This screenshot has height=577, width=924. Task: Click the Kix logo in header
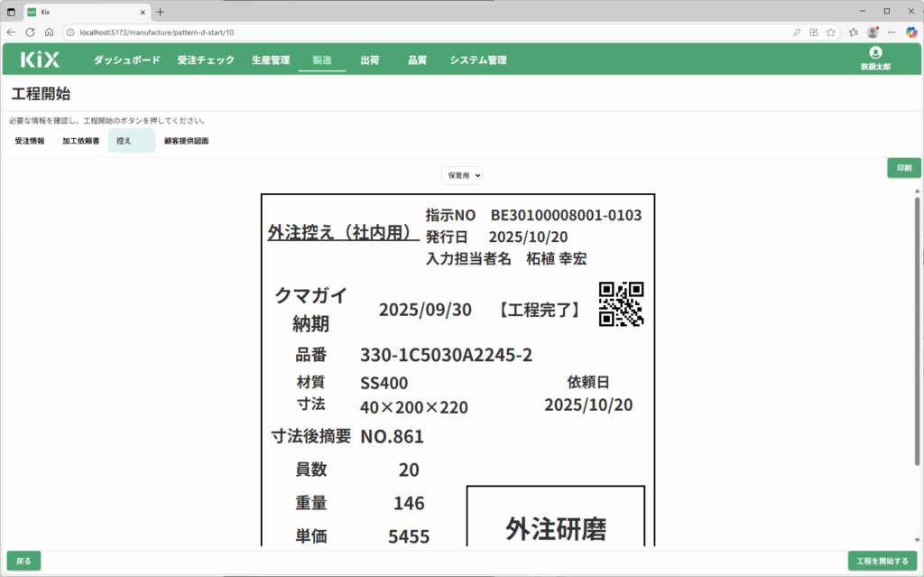41,60
